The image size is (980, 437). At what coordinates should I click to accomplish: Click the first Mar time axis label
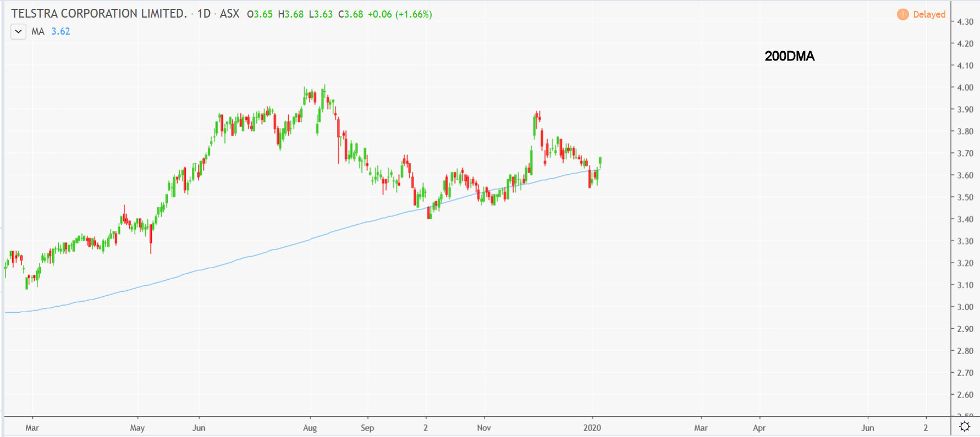click(x=32, y=428)
